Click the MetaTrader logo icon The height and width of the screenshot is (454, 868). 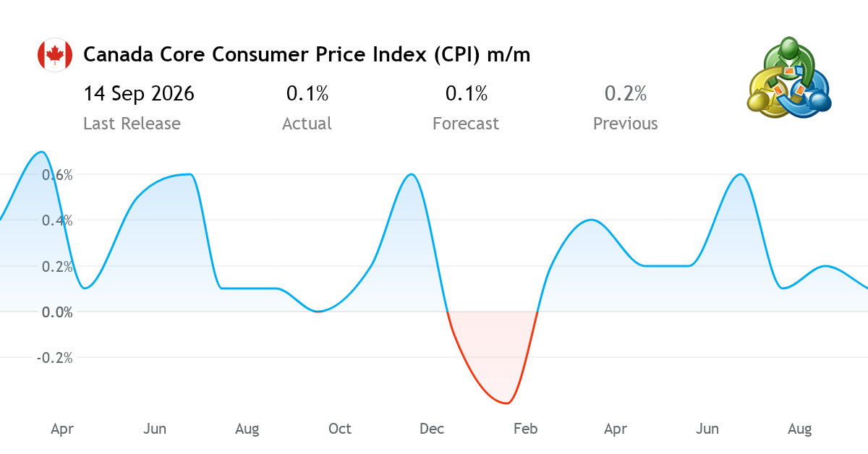click(789, 79)
